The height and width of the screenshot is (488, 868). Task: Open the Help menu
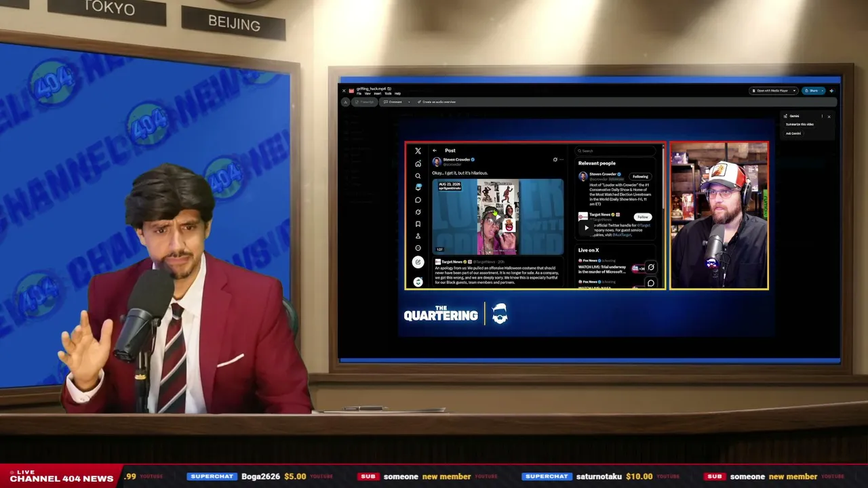click(397, 94)
